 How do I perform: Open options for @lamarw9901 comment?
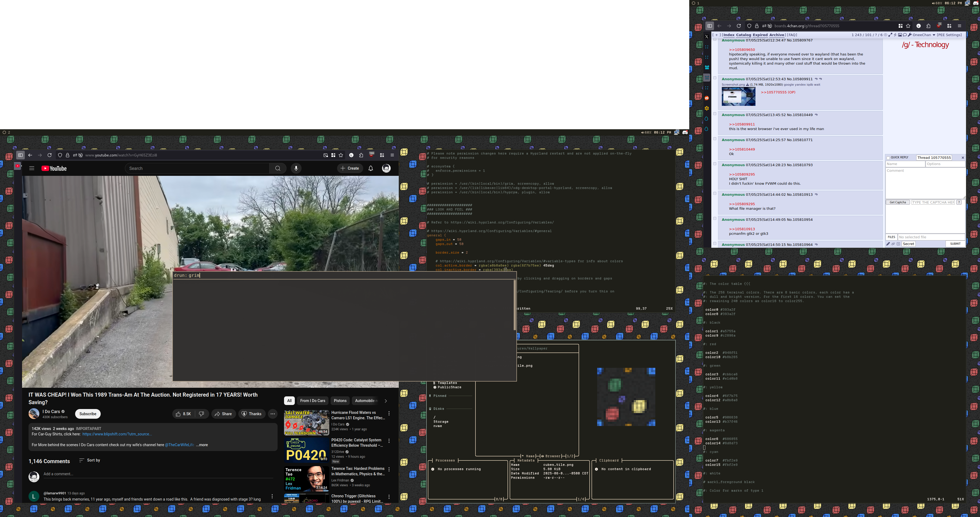click(272, 496)
